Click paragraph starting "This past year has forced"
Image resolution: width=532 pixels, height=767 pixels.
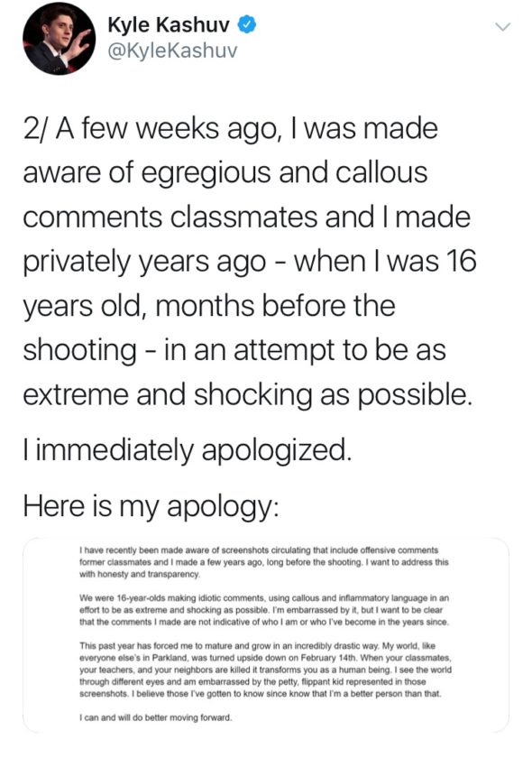(265, 670)
